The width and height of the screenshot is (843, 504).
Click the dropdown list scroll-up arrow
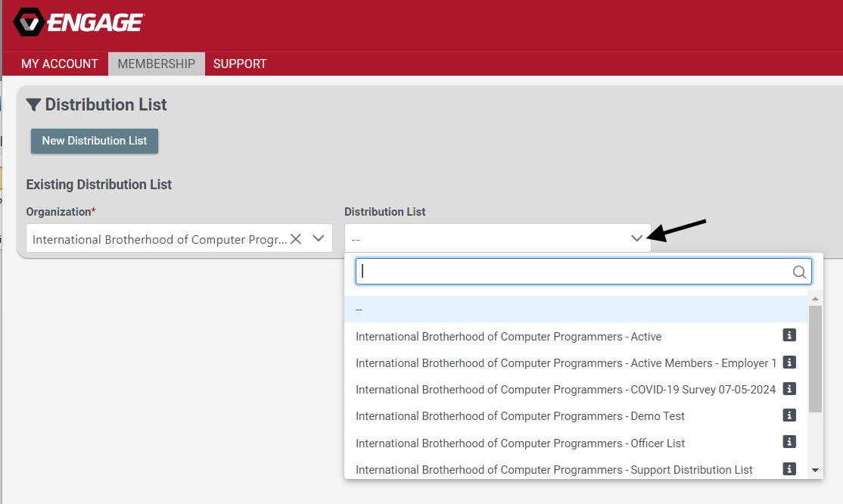click(816, 298)
